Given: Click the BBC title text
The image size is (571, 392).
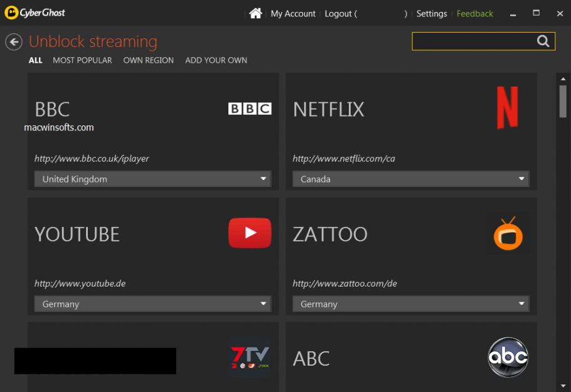Looking at the screenshot, I should tap(52, 109).
